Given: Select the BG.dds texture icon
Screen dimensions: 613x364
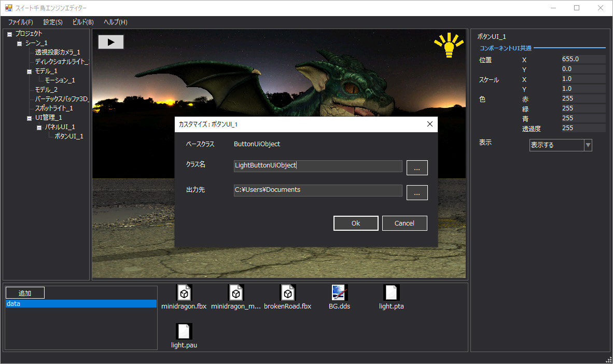Looking at the screenshot, I should pyautogui.click(x=339, y=293).
